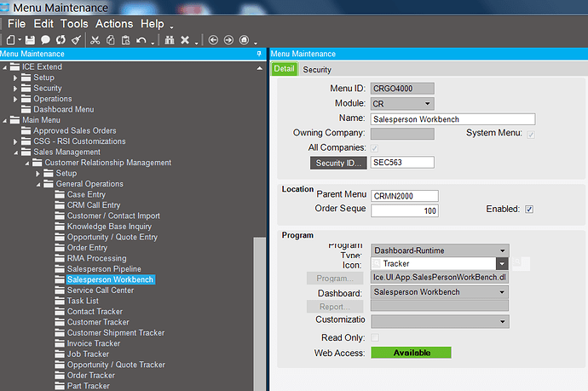Click the Dashboard Menu folder icon
This screenshot has width=588, height=391.
(x=26, y=110)
